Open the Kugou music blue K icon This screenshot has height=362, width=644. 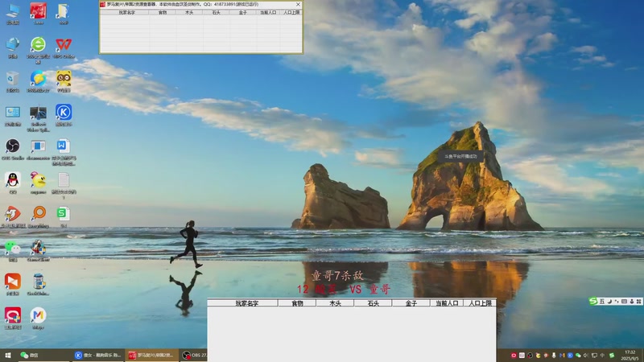point(64,115)
